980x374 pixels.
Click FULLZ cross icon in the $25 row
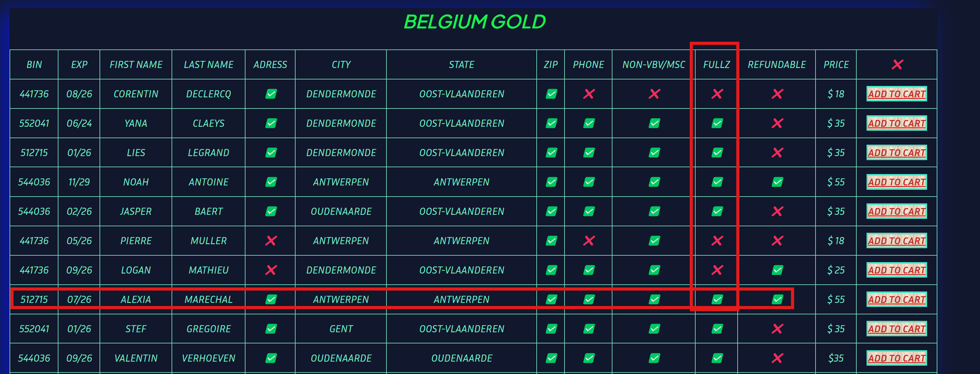[x=717, y=270]
